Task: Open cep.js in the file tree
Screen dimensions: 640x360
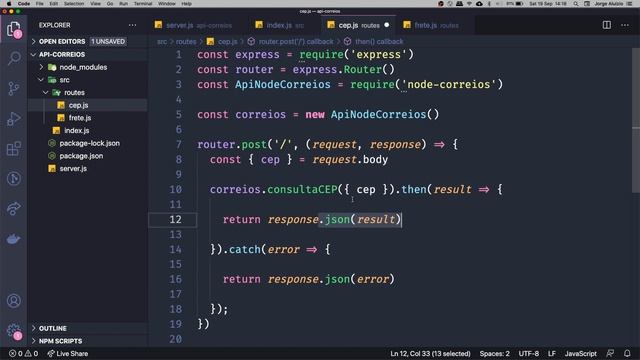Action: [x=87, y=105]
